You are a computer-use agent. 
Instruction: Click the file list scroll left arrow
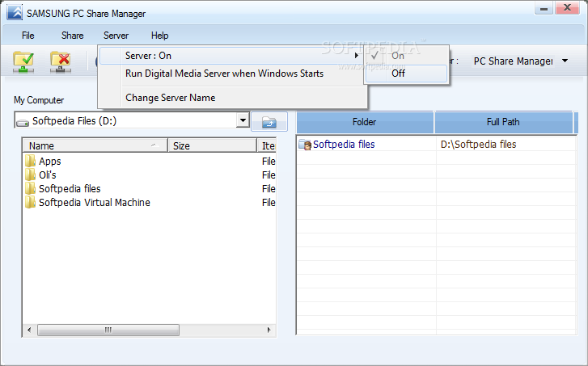[29, 330]
